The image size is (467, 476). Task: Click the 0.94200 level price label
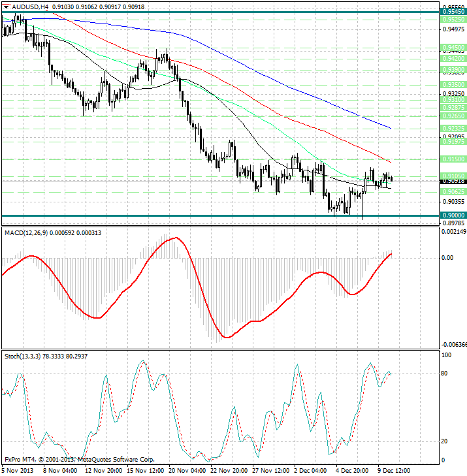[453, 59]
